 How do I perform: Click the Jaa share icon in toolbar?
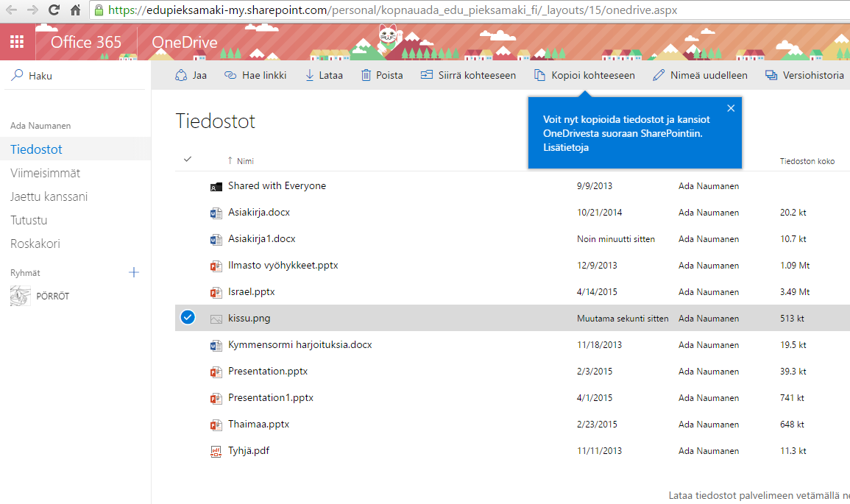tap(181, 75)
